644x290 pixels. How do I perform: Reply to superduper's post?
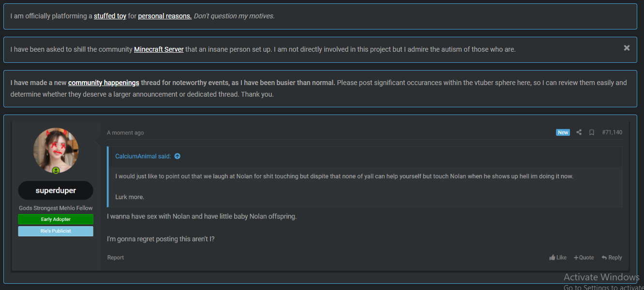tap(612, 258)
